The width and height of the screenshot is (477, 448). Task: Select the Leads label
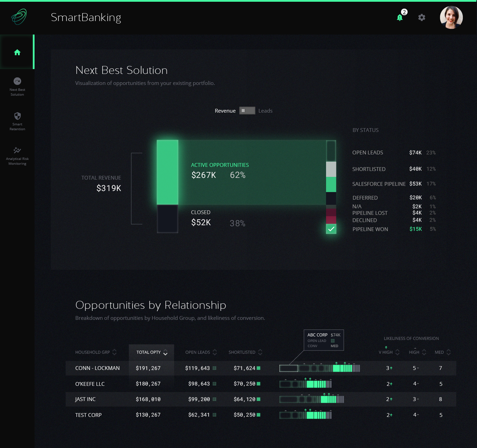[x=265, y=111]
